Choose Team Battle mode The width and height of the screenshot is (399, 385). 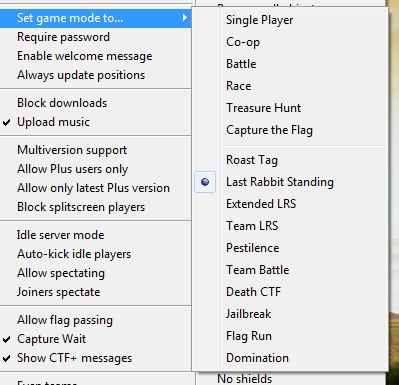(290, 270)
